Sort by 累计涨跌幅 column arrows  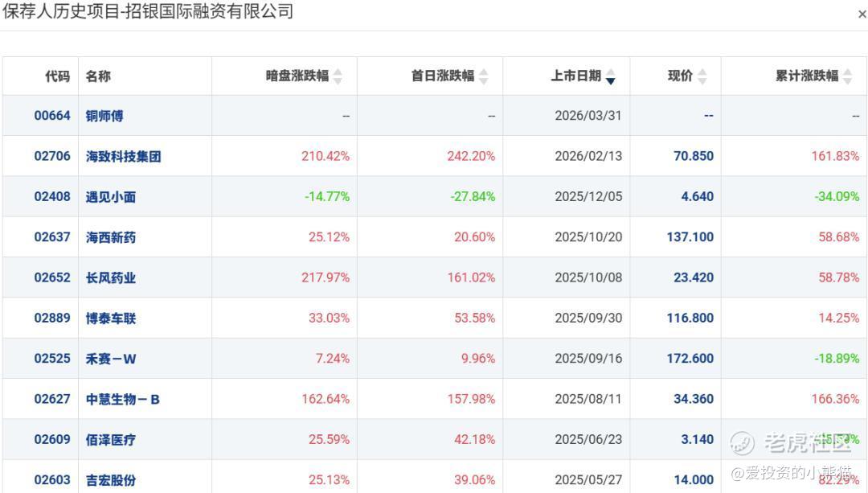click(848, 76)
